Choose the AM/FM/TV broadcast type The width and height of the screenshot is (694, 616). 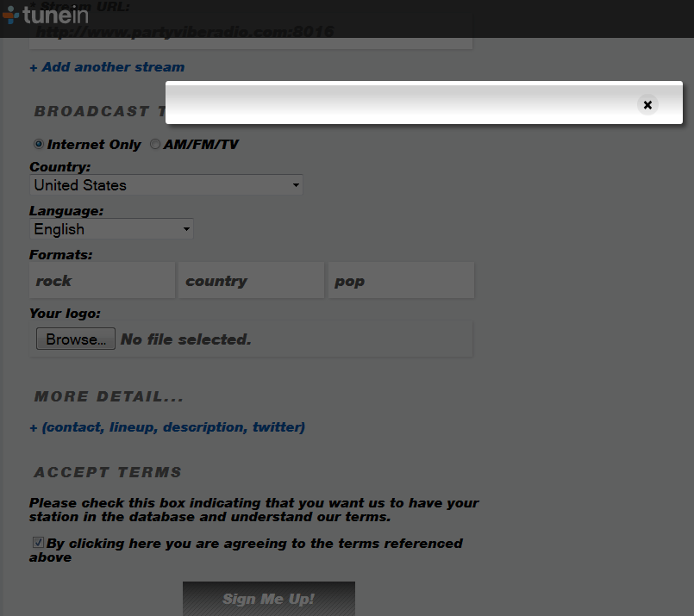(x=155, y=144)
